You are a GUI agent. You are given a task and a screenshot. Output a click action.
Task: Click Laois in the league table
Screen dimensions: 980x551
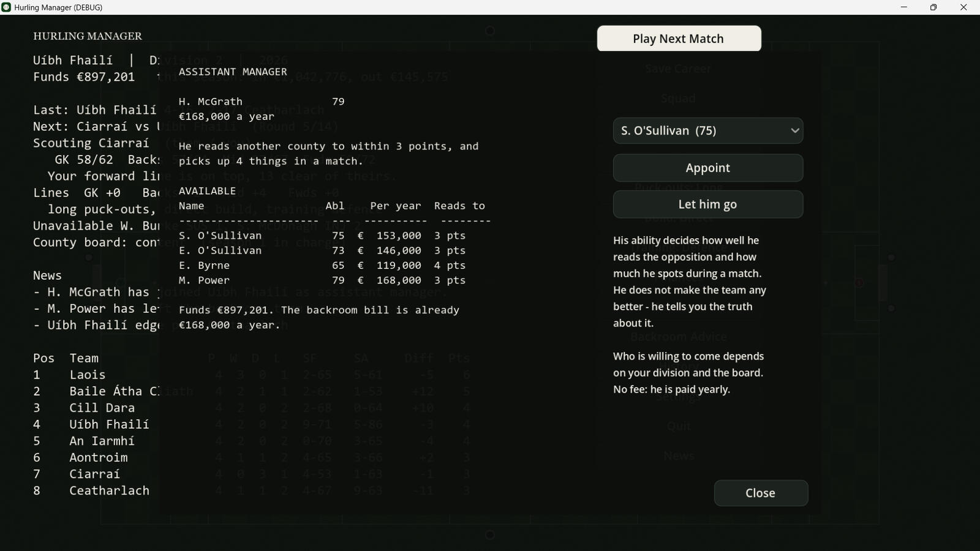click(88, 375)
